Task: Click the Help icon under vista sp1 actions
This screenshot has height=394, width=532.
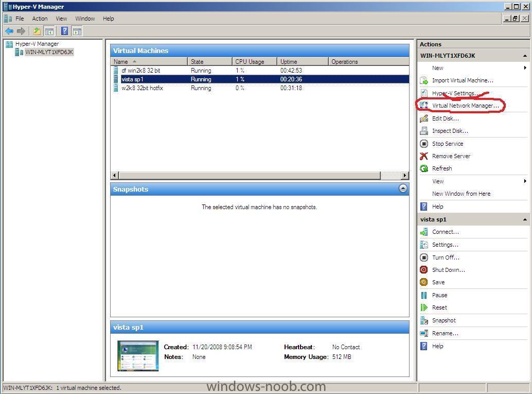Action: (x=424, y=346)
